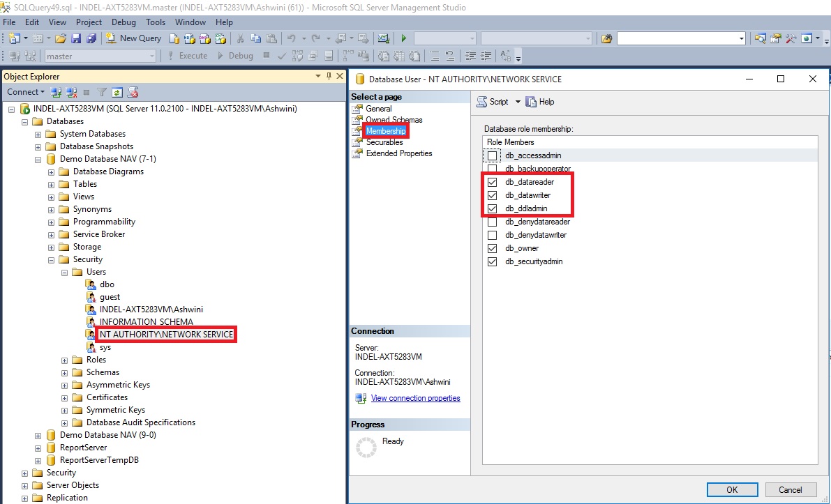Refresh the Object Explorer tree
This screenshot has height=504, width=831.
tap(117, 92)
